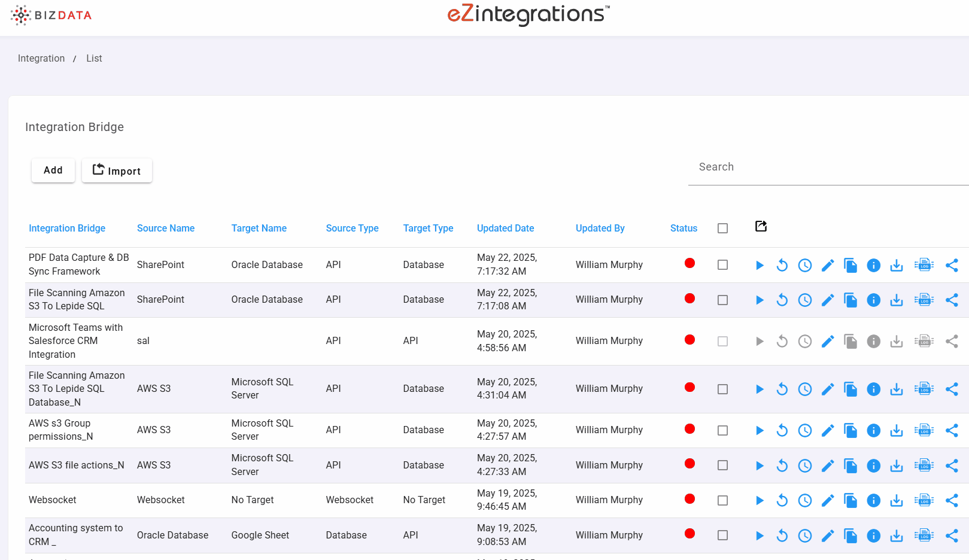This screenshot has height=560, width=969.
Task: Sort by Status column header
Action: (684, 229)
